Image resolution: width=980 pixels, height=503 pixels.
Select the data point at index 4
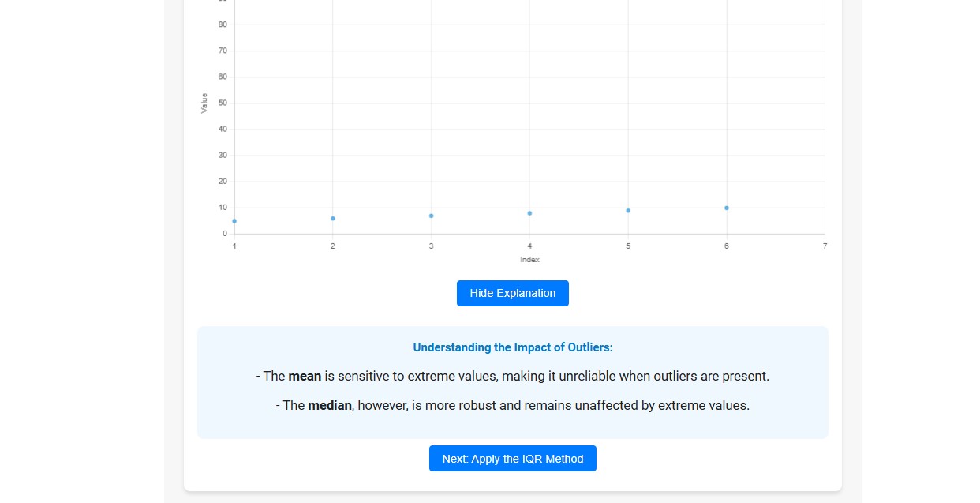pos(529,212)
